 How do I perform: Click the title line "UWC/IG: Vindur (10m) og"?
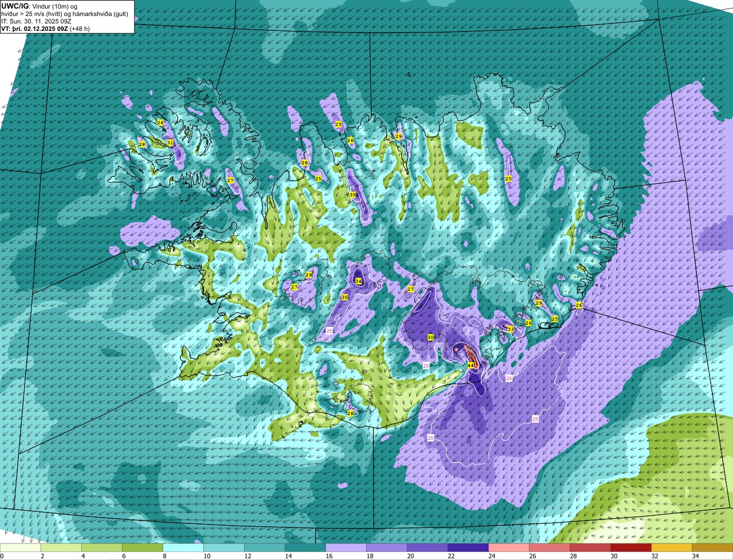coord(39,6)
